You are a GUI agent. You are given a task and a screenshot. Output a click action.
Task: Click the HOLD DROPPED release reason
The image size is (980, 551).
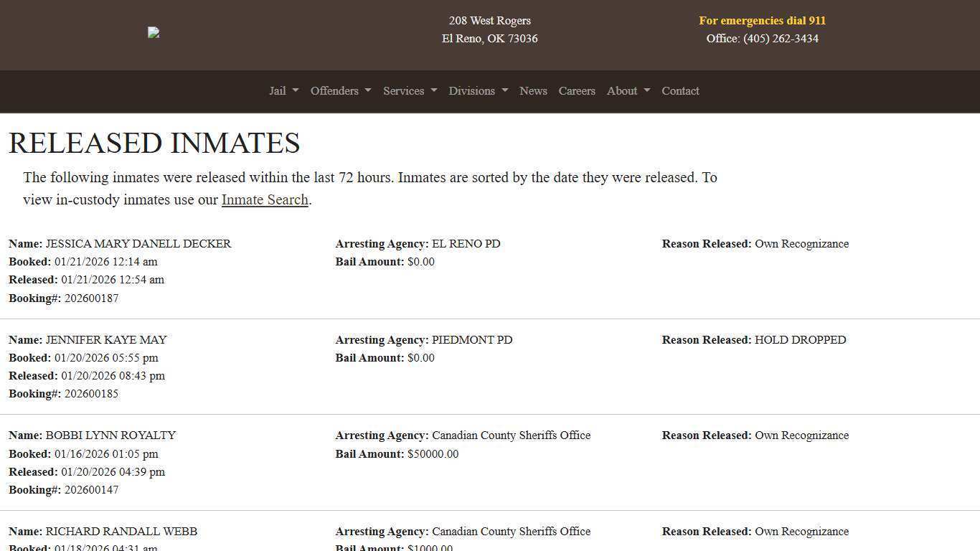pos(800,340)
